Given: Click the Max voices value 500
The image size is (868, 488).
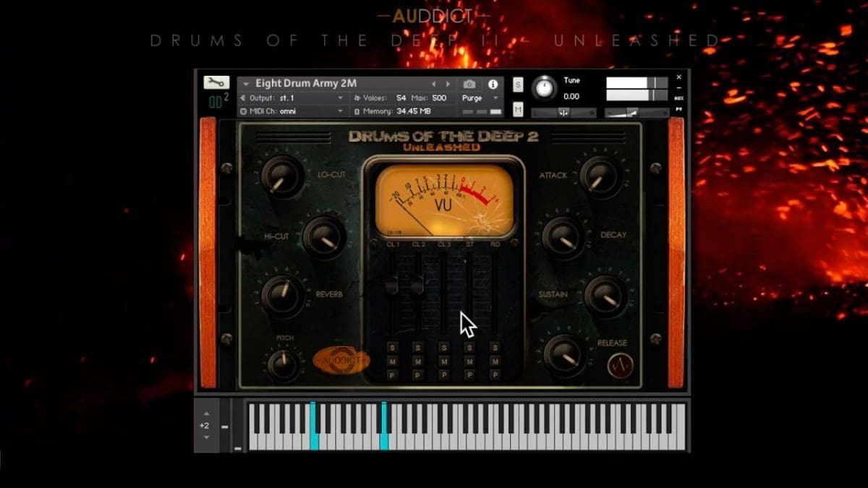Looking at the screenshot, I should (x=439, y=98).
